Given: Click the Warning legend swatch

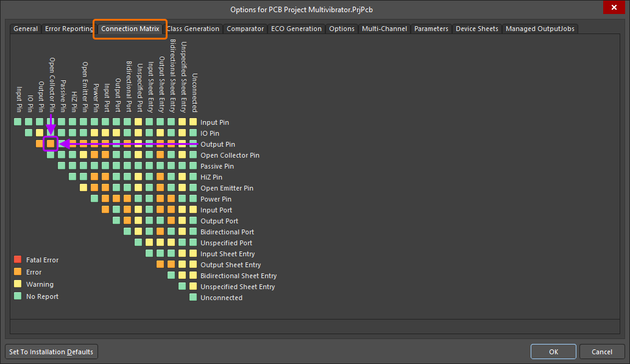Looking at the screenshot, I should pyautogui.click(x=18, y=284).
